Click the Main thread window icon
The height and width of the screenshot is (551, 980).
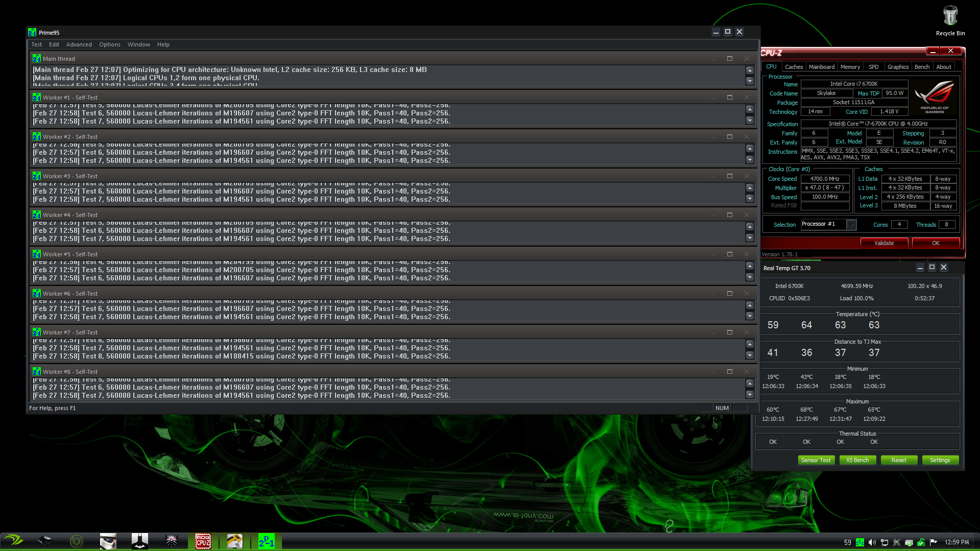click(37, 58)
